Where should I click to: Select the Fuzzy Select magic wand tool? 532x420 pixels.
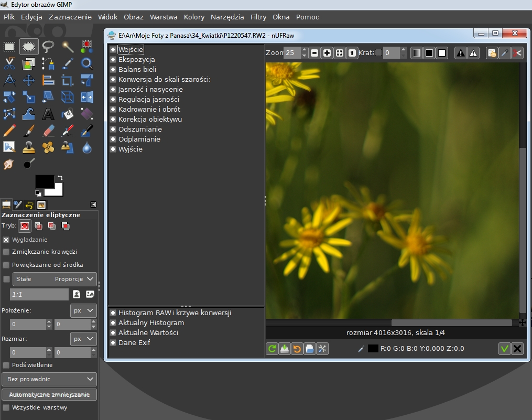coord(68,47)
